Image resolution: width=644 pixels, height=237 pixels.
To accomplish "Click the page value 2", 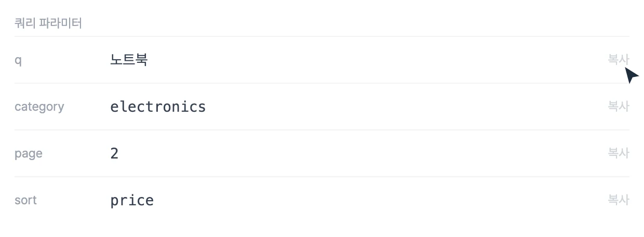I will [114, 153].
